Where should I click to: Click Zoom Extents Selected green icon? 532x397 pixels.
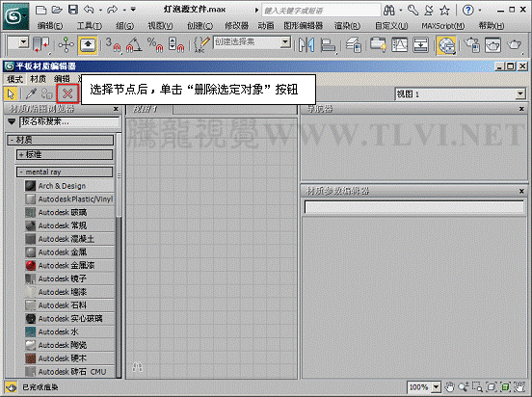(506, 386)
